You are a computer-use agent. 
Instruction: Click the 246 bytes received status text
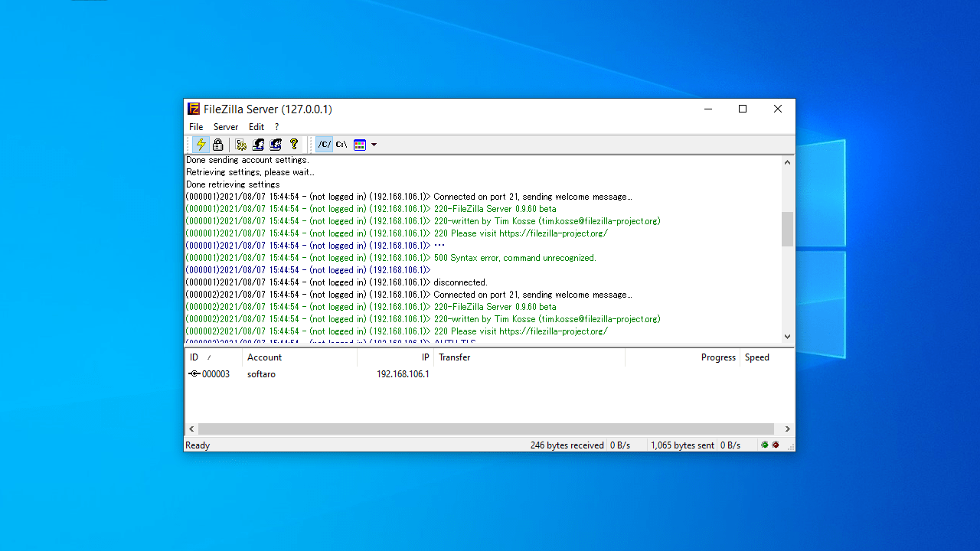[567, 445]
